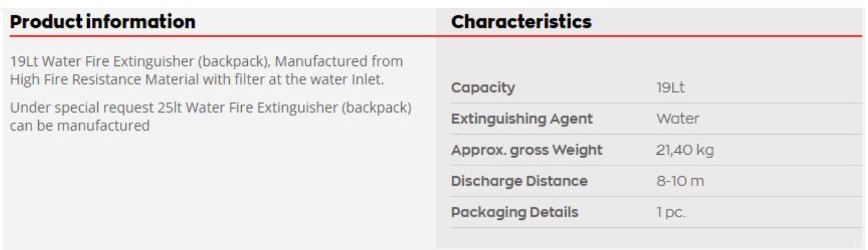Click the Under special request 25lt paragraph

click(x=211, y=115)
